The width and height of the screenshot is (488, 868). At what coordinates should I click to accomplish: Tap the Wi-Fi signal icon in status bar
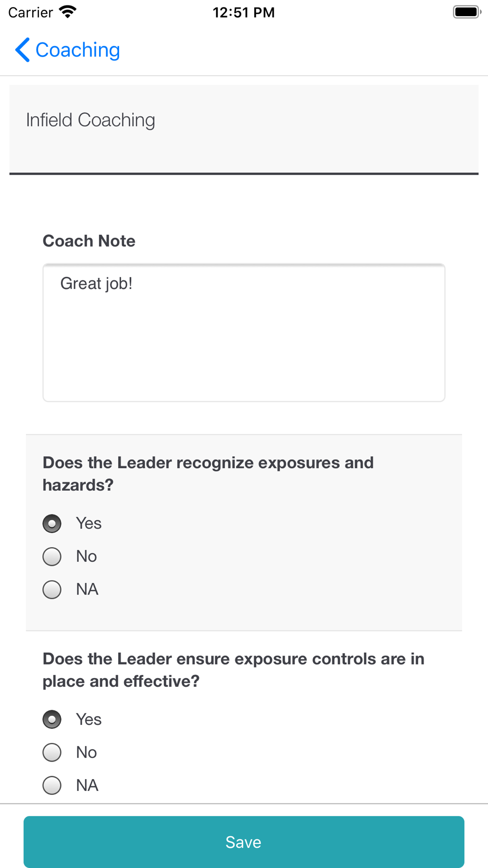coord(68,12)
